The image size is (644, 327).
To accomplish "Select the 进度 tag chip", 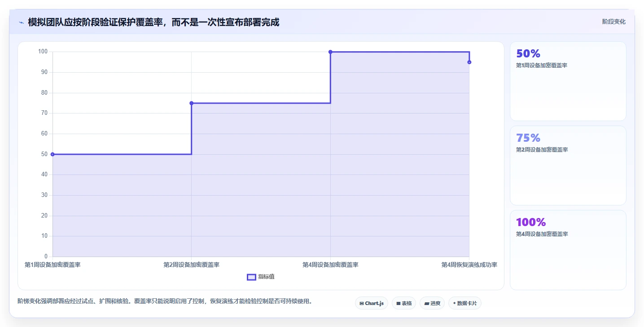I will 432,303.
